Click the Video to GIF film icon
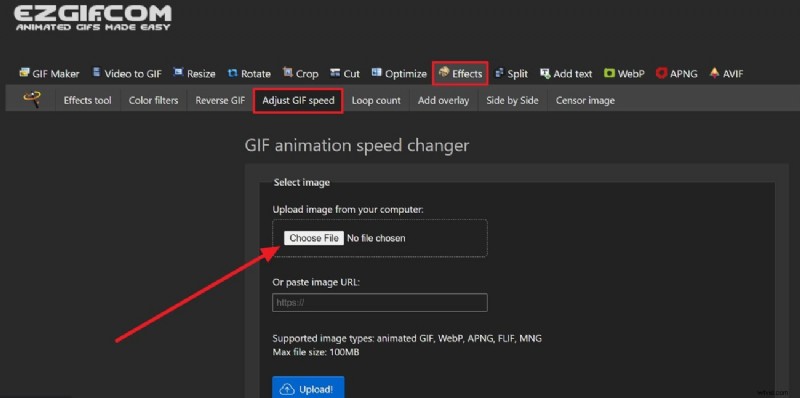 (x=96, y=72)
